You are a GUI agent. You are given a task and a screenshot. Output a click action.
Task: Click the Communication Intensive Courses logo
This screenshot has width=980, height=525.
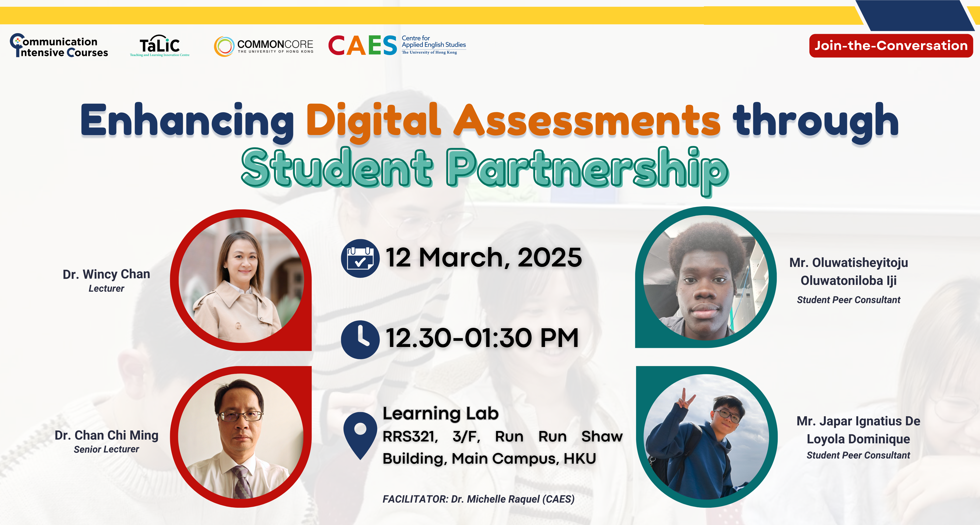[x=59, y=46]
